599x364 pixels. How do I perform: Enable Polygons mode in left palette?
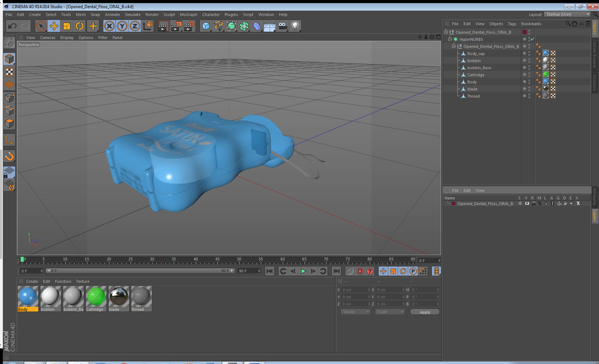(x=10, y=123)
